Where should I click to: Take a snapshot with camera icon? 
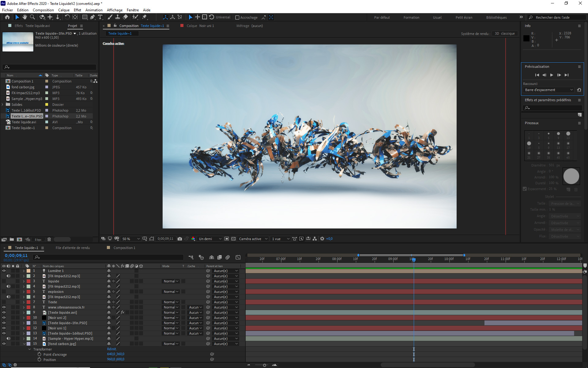coord(180,239)
